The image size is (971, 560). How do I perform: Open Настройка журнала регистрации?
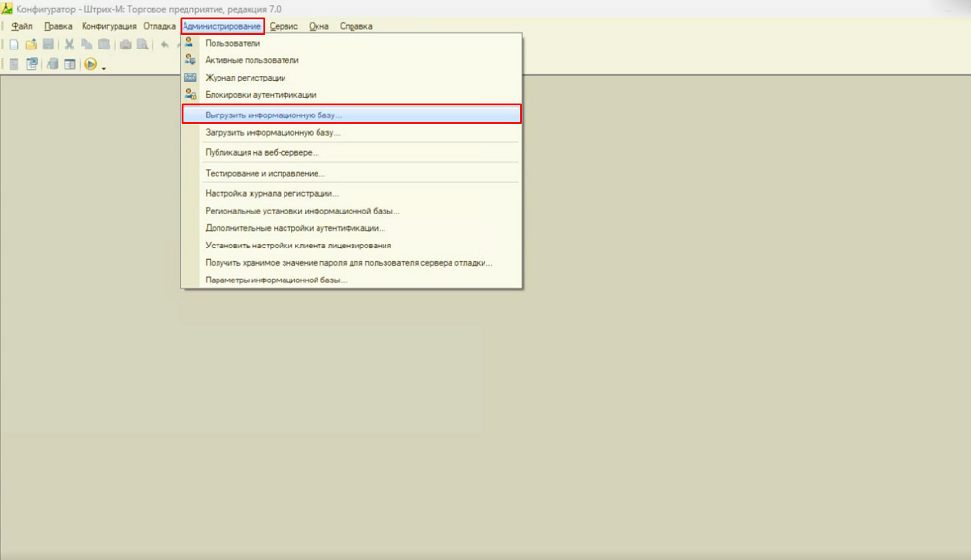(352, 193)
